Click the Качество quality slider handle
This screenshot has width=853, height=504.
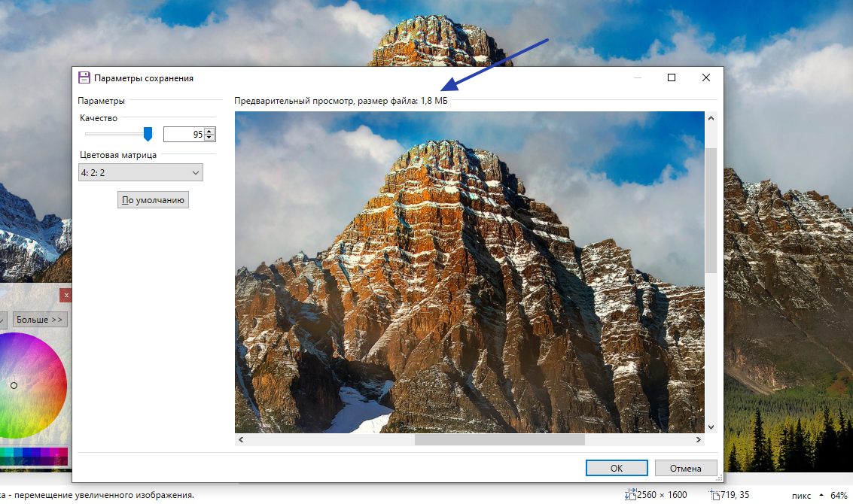click(x=148, y=134)
